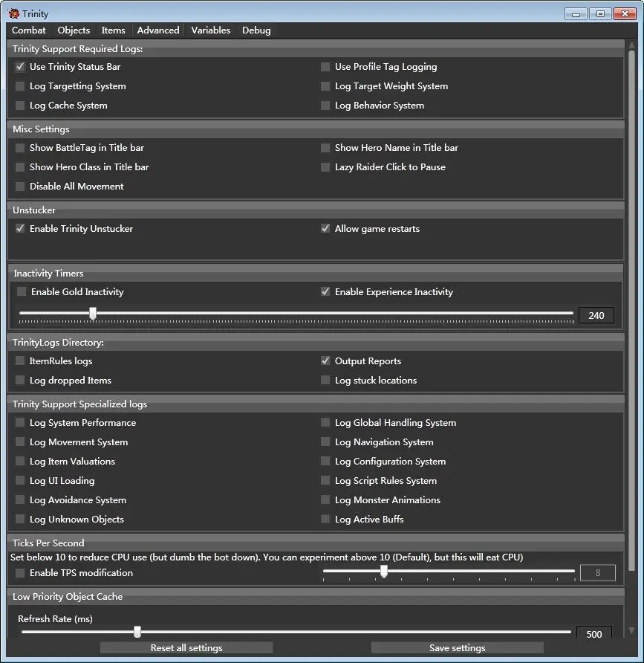Check Log Global Handling System
This screenshot has height=663, width=644.
click(325, 422)
